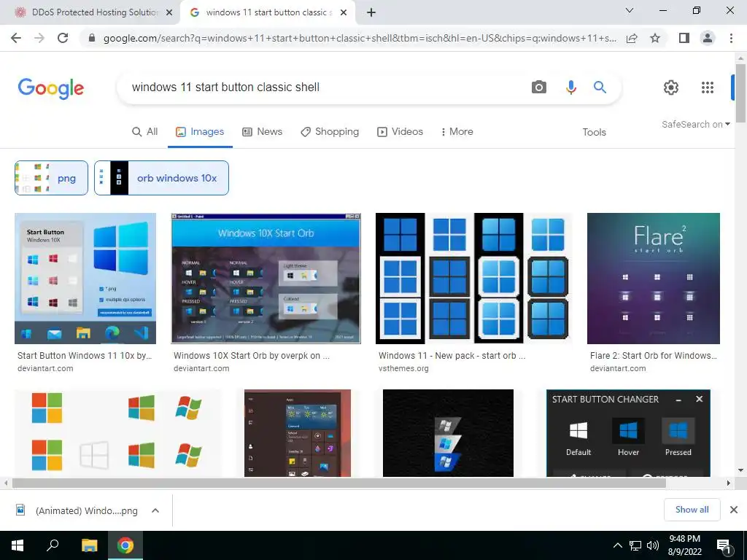Click the Google logo
This screenshot has width=747, height=560.
(x=51, y=88)
